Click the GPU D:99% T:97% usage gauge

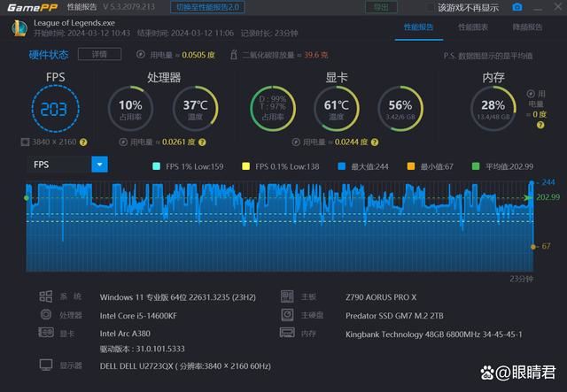point(273,108)
